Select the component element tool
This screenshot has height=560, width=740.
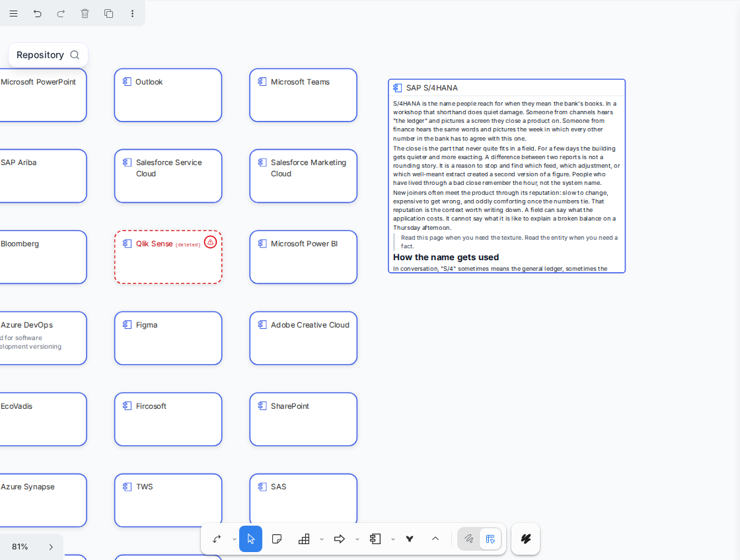click(x=375, y=539)
